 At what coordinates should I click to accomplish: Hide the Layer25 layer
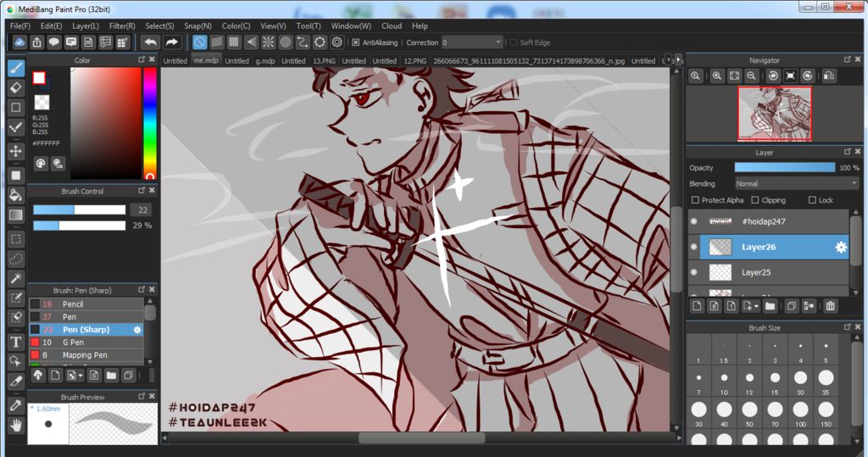tap(694, 272)
